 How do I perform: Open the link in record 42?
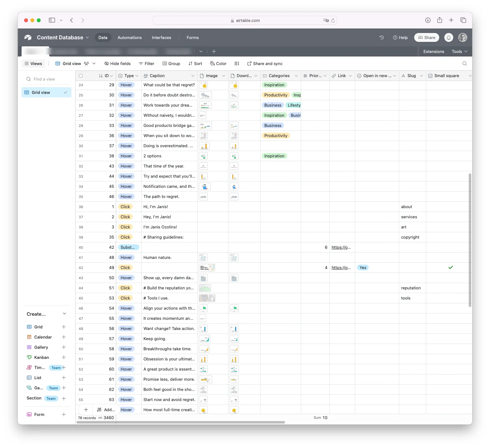tap(341, 247)
